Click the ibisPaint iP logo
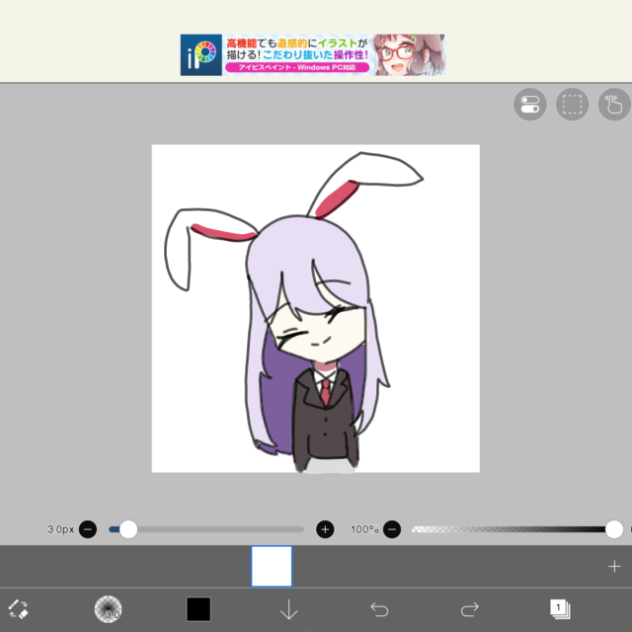 click(x=201, y=55)
